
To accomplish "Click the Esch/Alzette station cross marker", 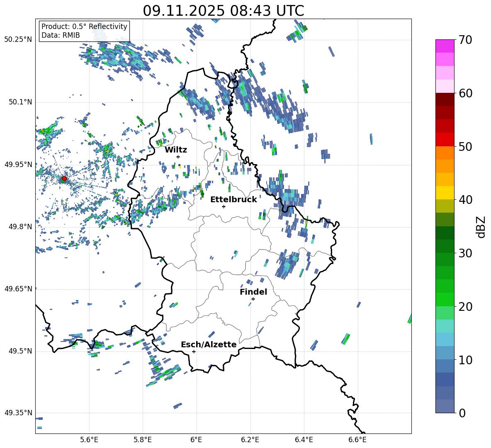I will click(194, 351).
